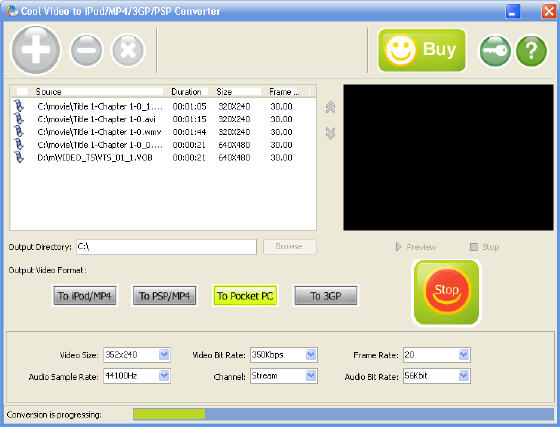Click file icon of Title 1-Chapter 1-0.wmv
This screenshot has height=427, width=560.
click(19, 132)
